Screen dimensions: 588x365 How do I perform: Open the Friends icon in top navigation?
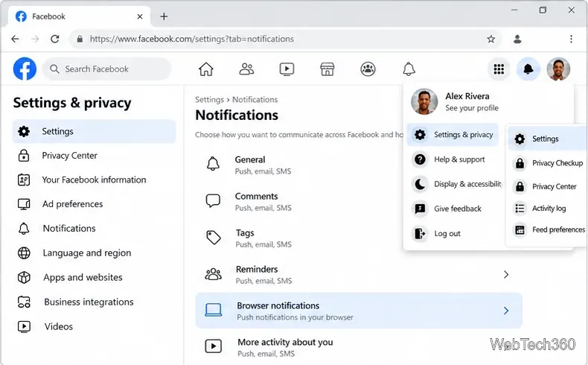tap(246, 69)
